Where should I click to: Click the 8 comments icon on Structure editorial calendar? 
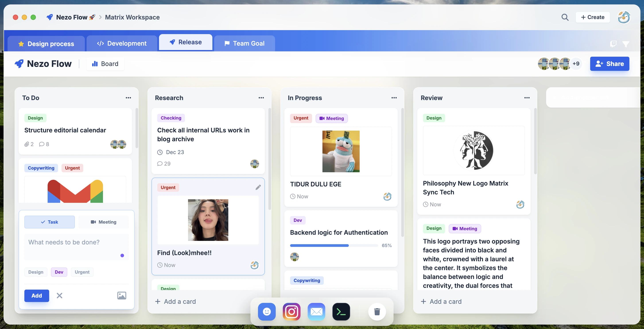(x=42, y=144)
